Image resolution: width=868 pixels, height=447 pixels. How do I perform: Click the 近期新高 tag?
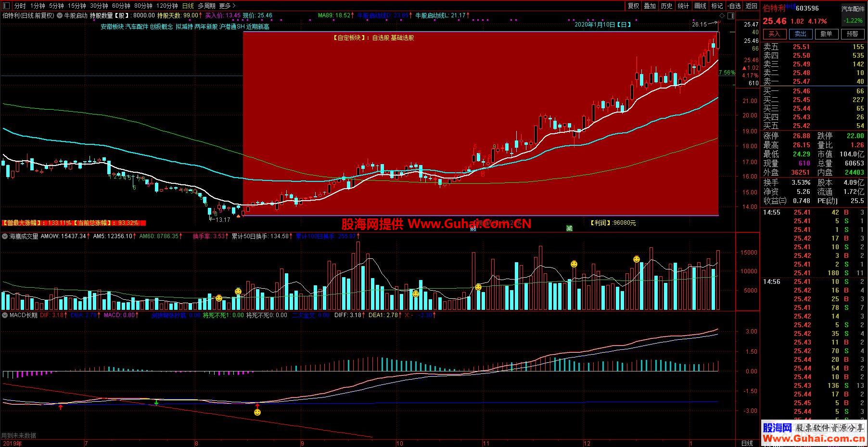[x=257, y=26]
